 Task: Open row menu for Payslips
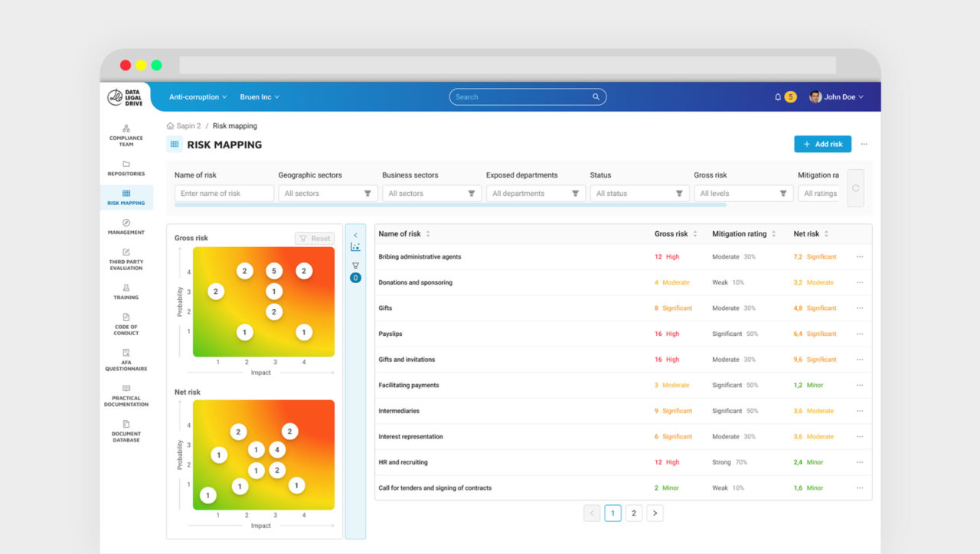coord(860,334)
